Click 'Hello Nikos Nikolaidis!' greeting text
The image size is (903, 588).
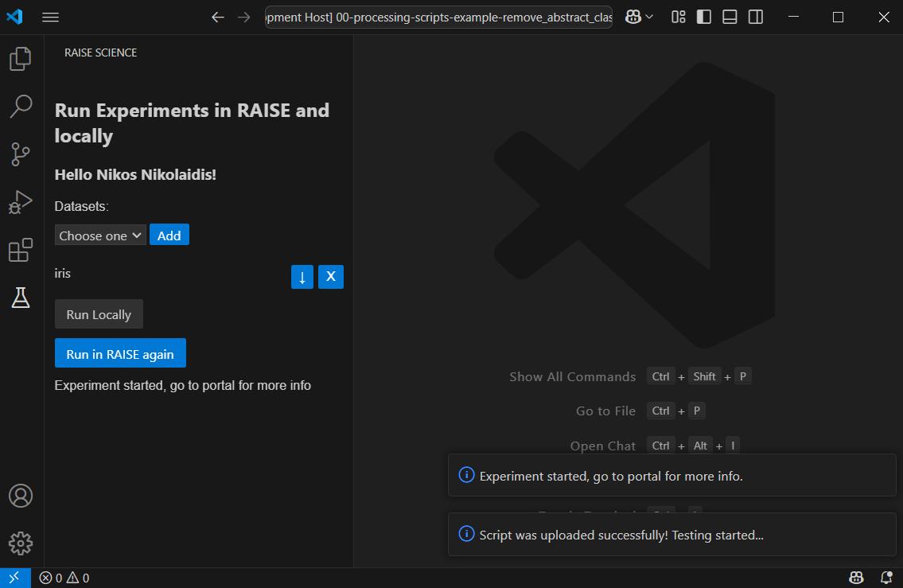(135, 174)
